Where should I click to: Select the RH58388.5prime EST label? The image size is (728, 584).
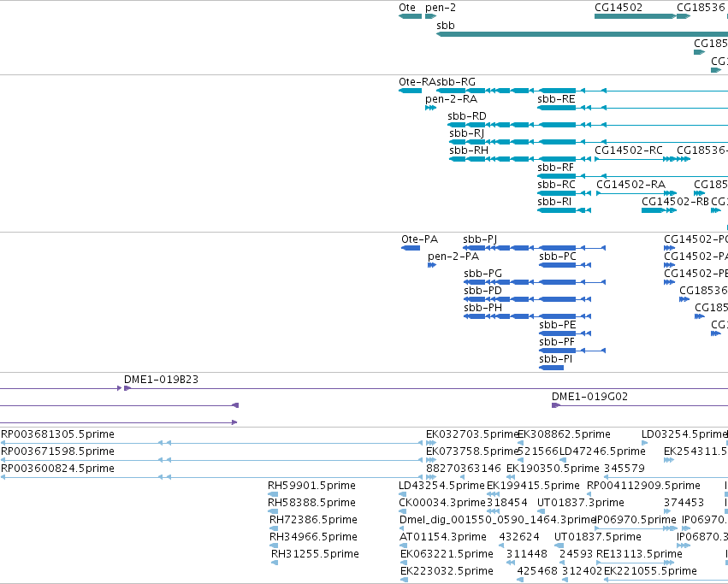tap(311, 504)
